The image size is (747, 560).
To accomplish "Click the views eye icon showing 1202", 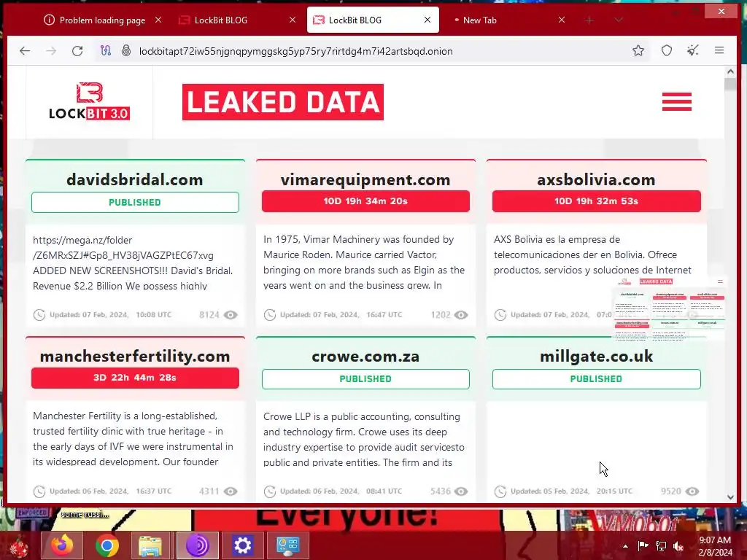I will (x=461, y=315).
